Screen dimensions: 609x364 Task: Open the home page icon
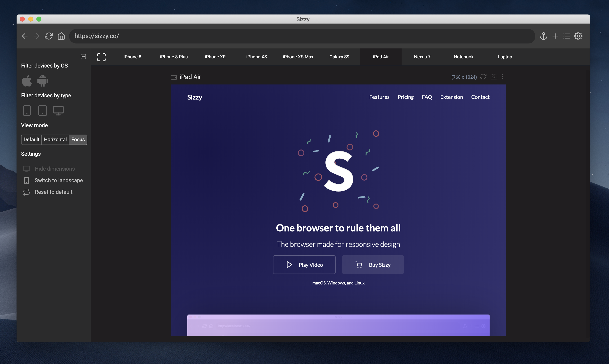point(61,36)
